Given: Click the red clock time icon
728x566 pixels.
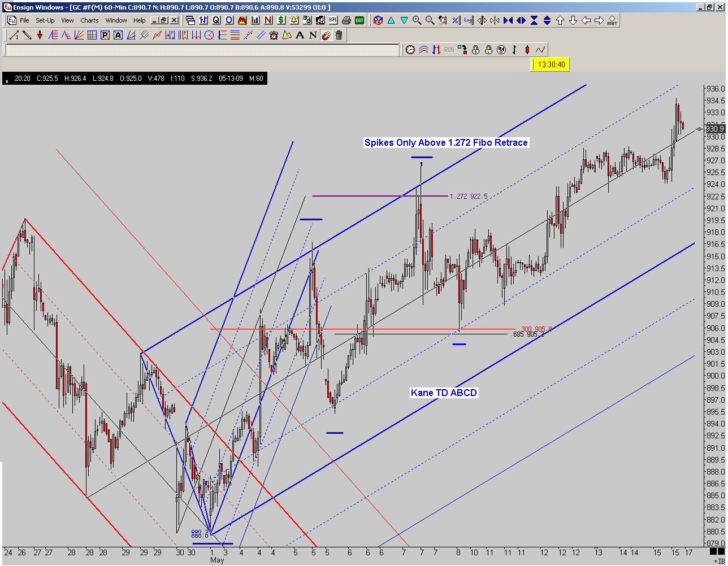Looking at the screenshot, I should point(410,50).
